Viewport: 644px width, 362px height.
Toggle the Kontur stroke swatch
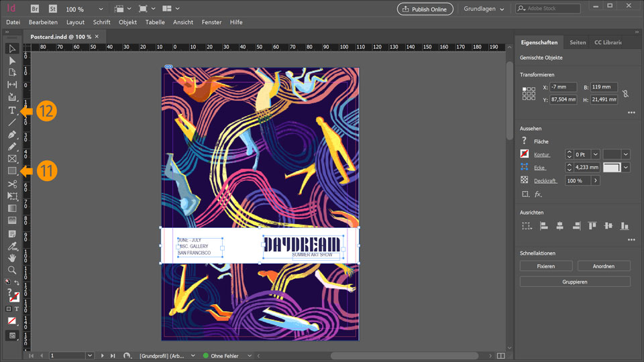coord(525,154)
